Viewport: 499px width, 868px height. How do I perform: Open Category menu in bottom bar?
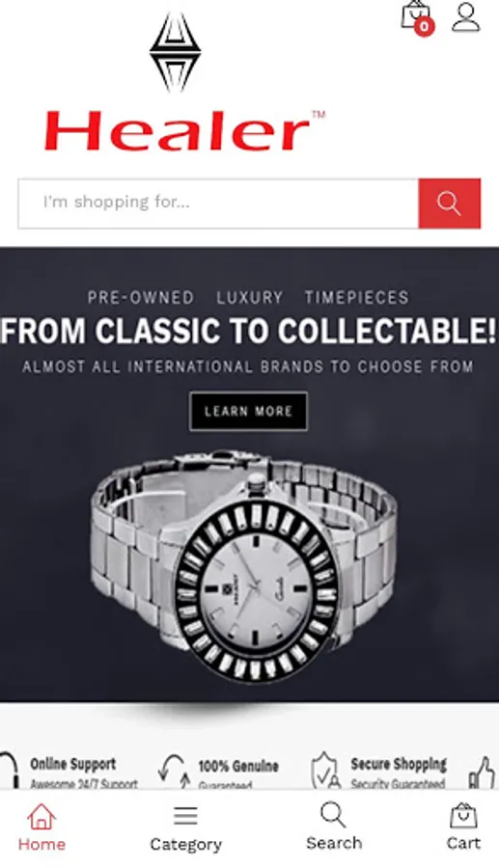point(185,828)
